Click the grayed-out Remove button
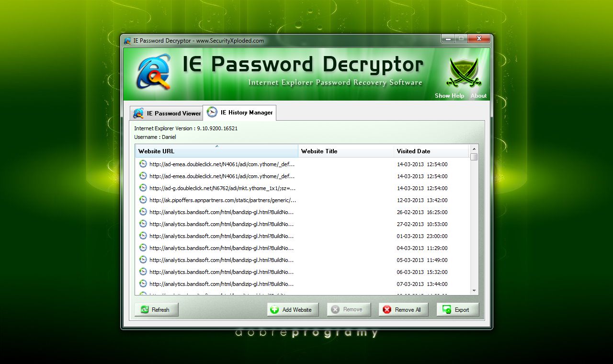Viewport: 613px width, 364px height. coord(349,310)
